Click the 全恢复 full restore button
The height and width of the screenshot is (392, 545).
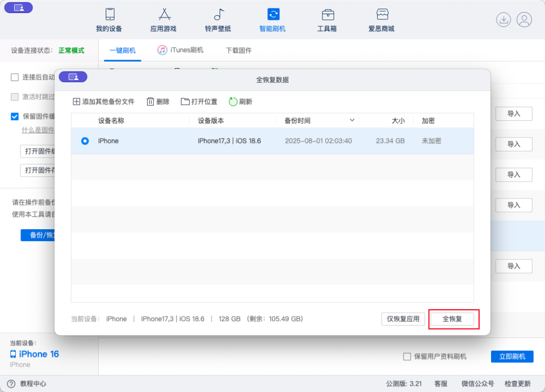(x=452, y=319)
